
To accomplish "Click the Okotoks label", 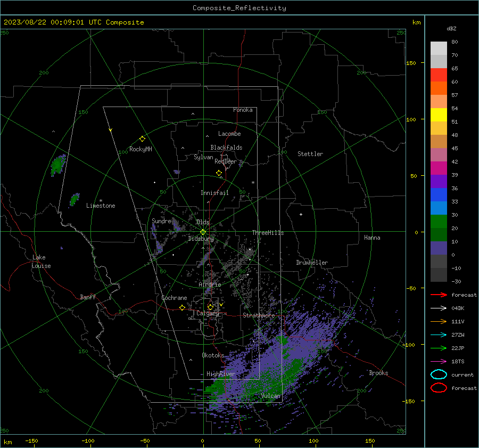I will 213,355.
